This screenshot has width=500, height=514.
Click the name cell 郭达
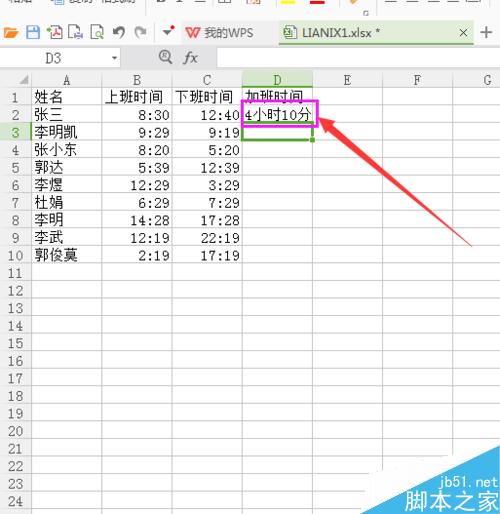[x=67, y=167]
